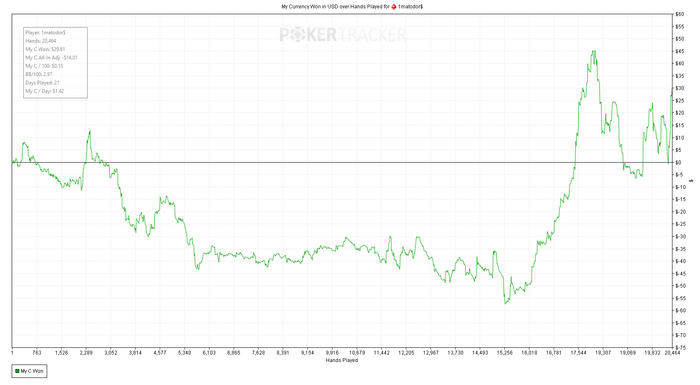The image size is (700, 385).
Task: Click the 'My C Won: $29.81' stat line
Action: coord(45,49)
